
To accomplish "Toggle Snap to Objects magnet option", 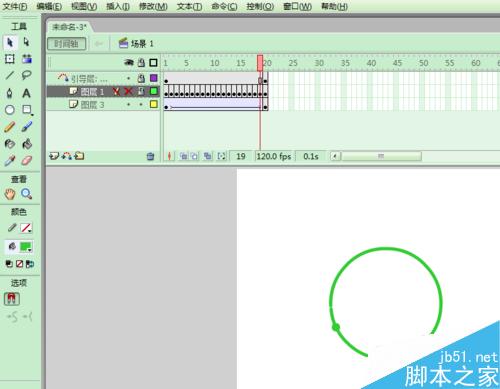I will (12, 299).
